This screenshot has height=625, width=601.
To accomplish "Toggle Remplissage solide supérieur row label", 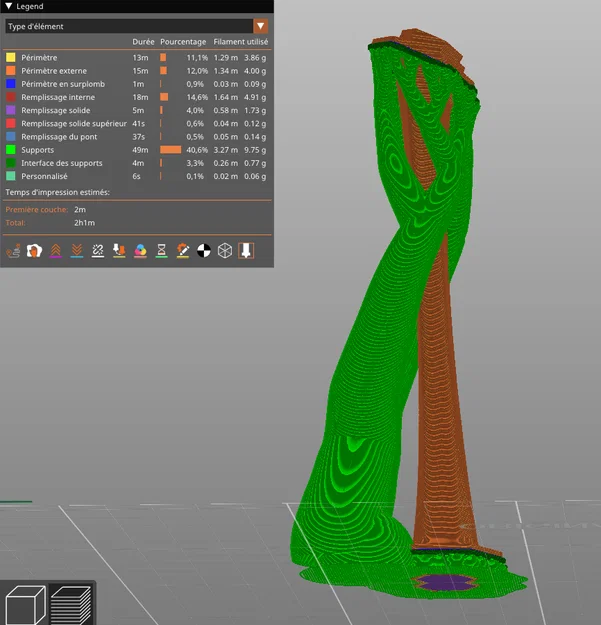I will click(74, 124).
